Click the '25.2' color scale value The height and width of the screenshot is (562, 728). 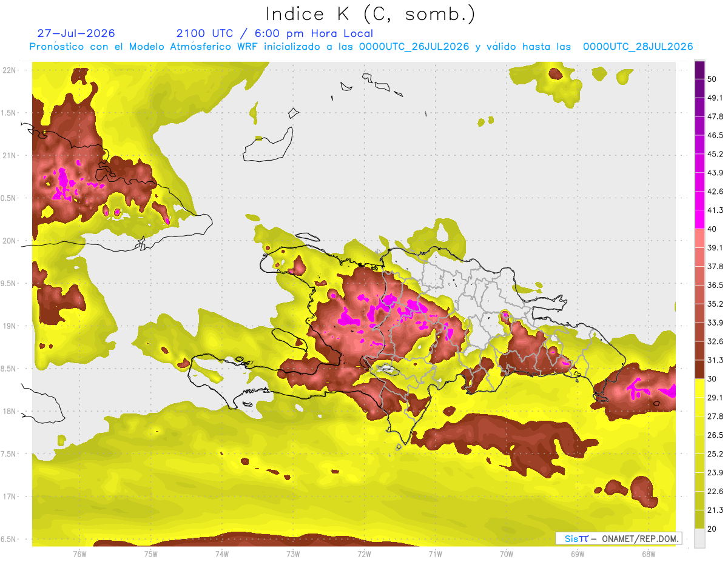click(715, 454)
